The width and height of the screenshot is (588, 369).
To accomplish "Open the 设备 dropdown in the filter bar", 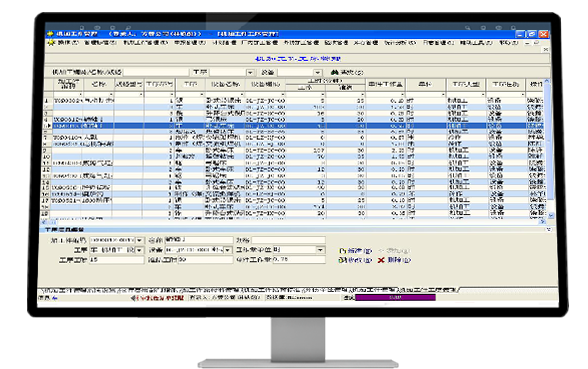I will pos(318,72).
